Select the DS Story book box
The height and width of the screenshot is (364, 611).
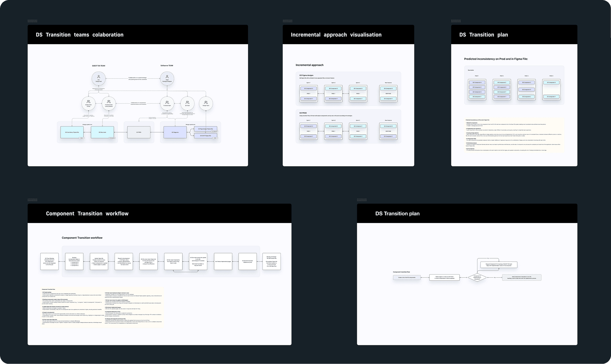102,132
